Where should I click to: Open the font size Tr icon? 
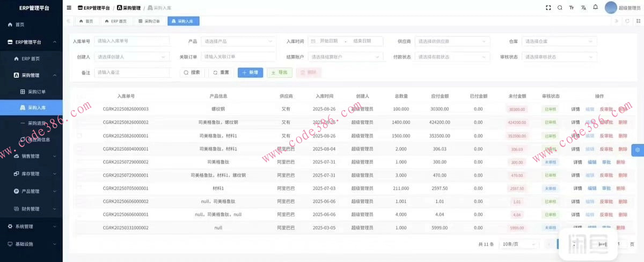coord(572,8)
